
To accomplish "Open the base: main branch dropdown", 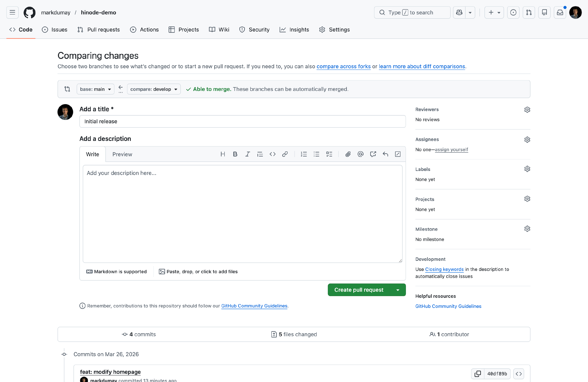I will 95,89.
